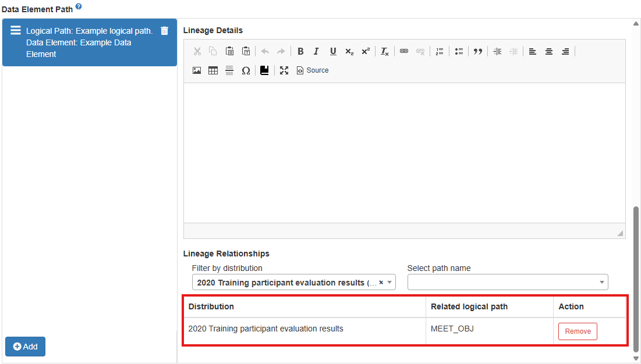The image size is (641, 364).
Task: Apply italic formatting in the editor toolbar
Action: (x=316, y=51)
